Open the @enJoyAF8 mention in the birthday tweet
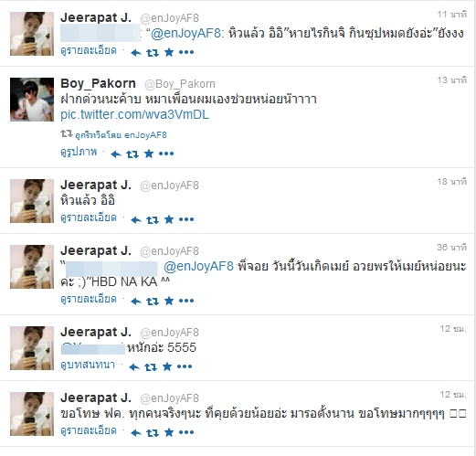 tap(198, 266)
